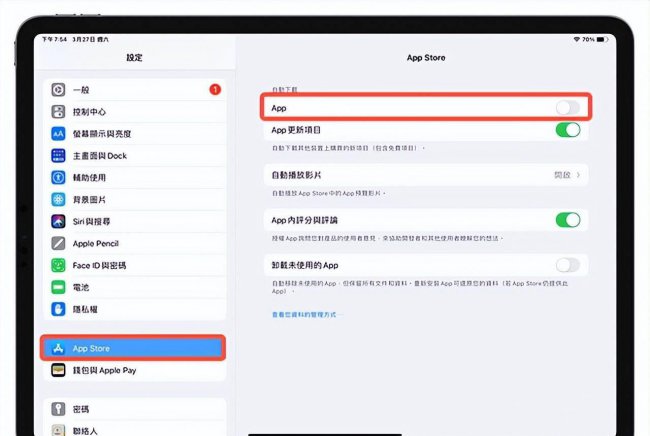Tap the 卸載未使用的 App label

click(305, 265)
